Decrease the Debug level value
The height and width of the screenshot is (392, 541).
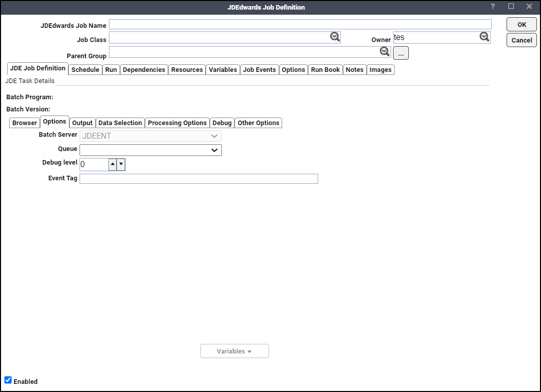pyautogui.click(x=121, y=164)
